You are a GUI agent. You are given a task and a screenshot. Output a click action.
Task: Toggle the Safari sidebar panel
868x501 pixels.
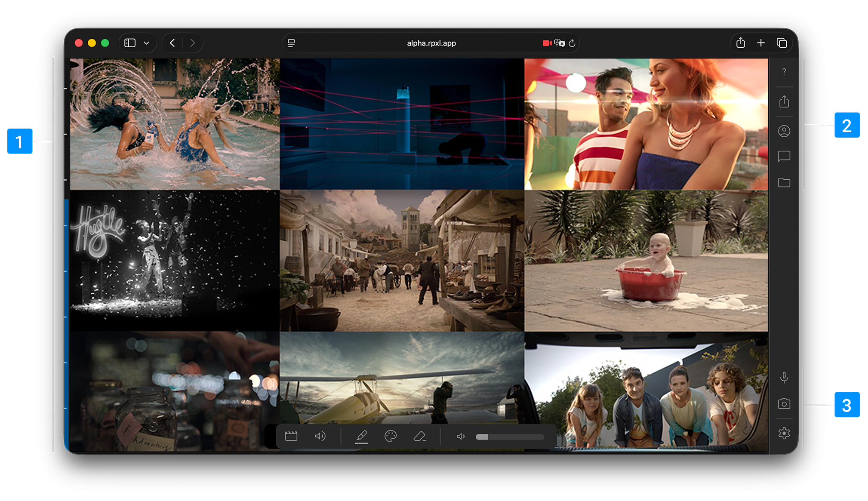[x=130, y=43]
